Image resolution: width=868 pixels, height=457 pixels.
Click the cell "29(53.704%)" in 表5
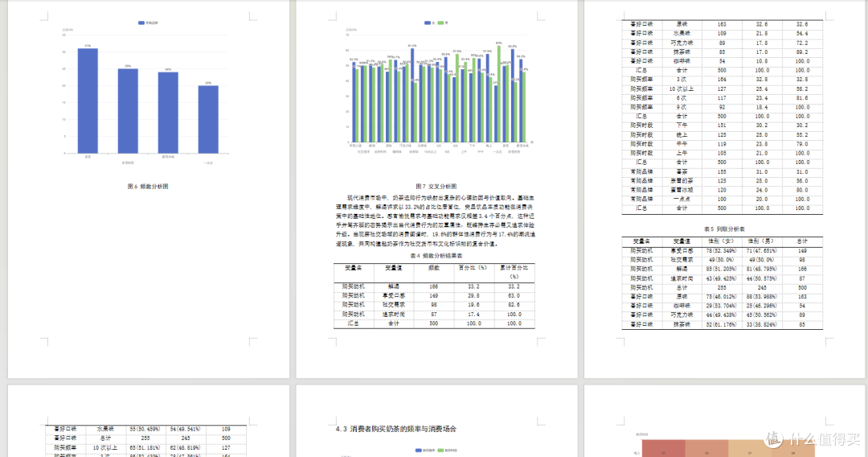tap(721, 306)
